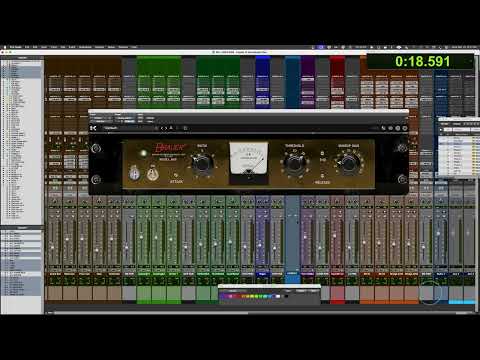Click the key license icon in plugin toolbar
Viewport: 480px width, 360px height.
pos(383,128)
